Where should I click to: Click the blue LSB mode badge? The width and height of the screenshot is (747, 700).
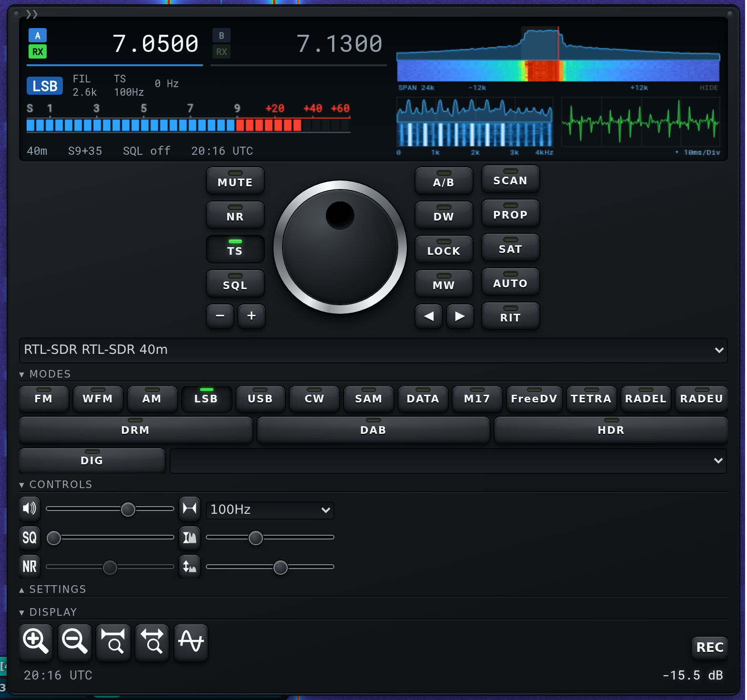(x=45, y=86)
